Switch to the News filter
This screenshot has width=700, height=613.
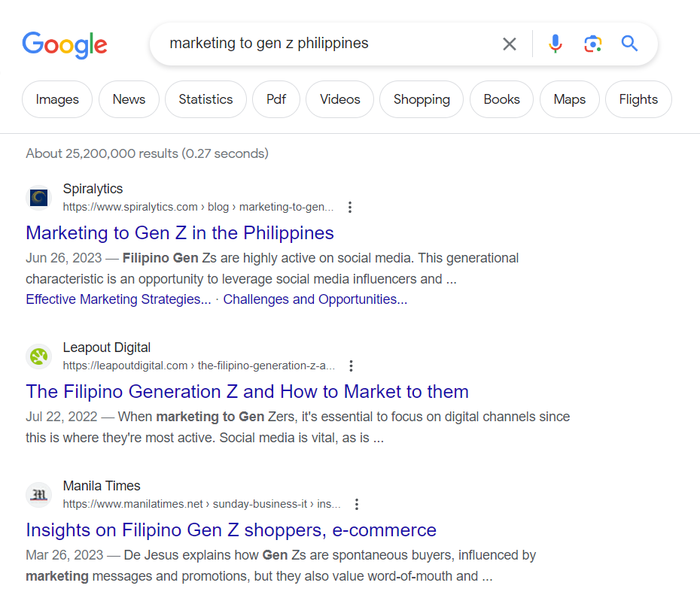(129, 99)
